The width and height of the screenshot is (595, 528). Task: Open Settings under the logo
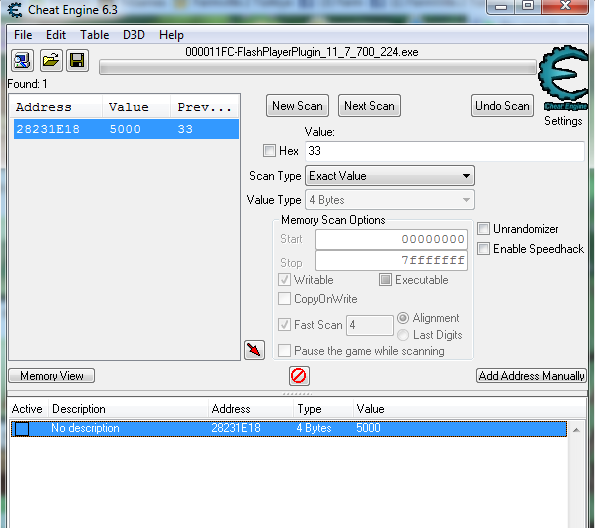[563, 121]
